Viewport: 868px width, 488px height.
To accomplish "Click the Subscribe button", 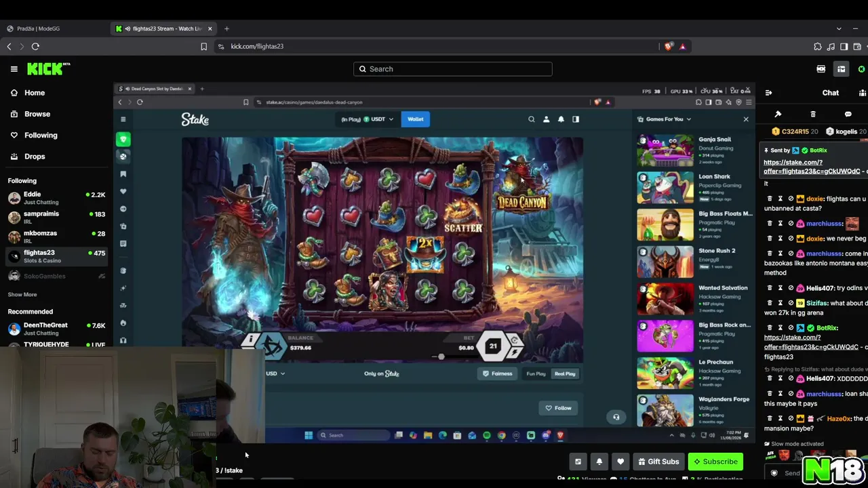I will [715, 462].
